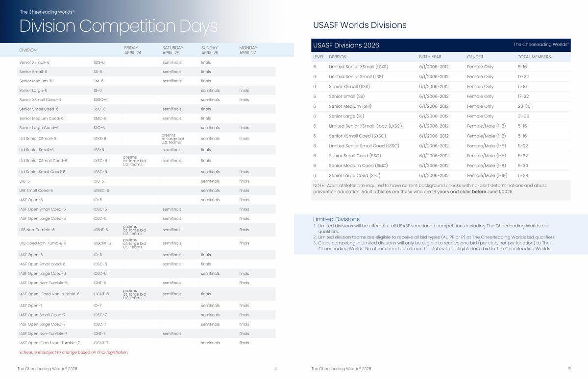
Task: Click the red schedule change disclaimer
Action: pyautogui.click(x=73, y=352)
